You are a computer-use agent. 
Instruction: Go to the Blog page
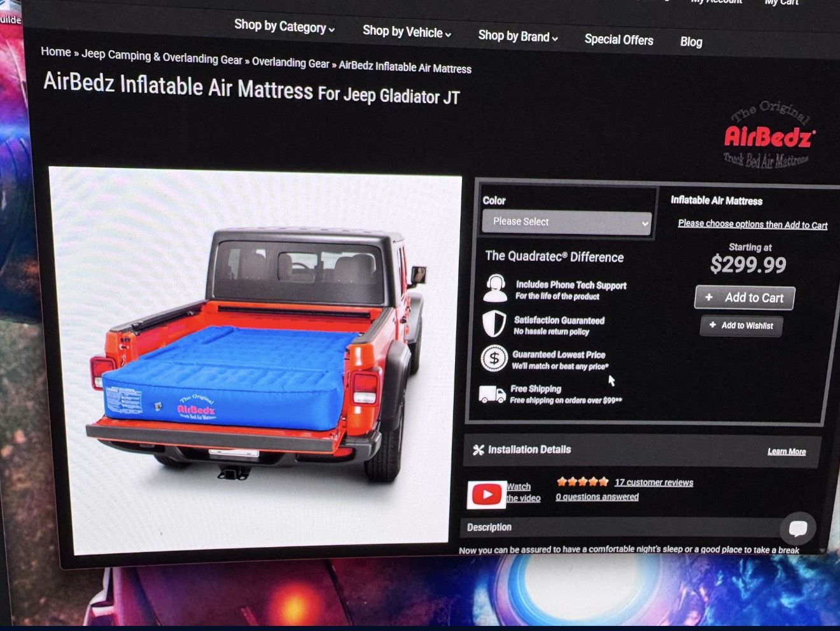[x=690, y=42]
